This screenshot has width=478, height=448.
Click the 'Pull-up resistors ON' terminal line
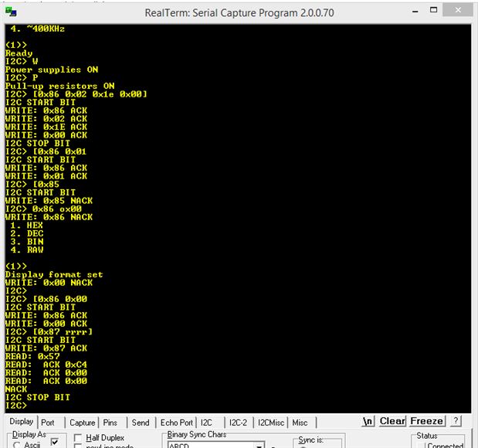60,87
